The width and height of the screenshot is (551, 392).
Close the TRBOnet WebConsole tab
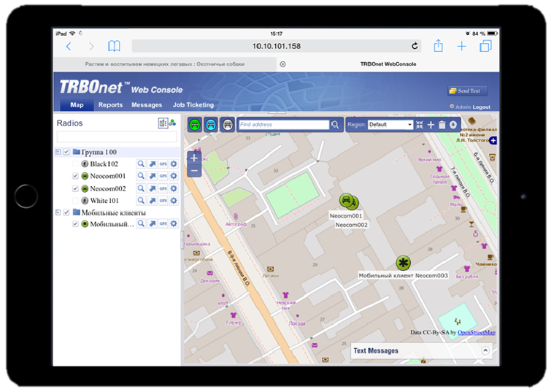[x=282, y=64]
